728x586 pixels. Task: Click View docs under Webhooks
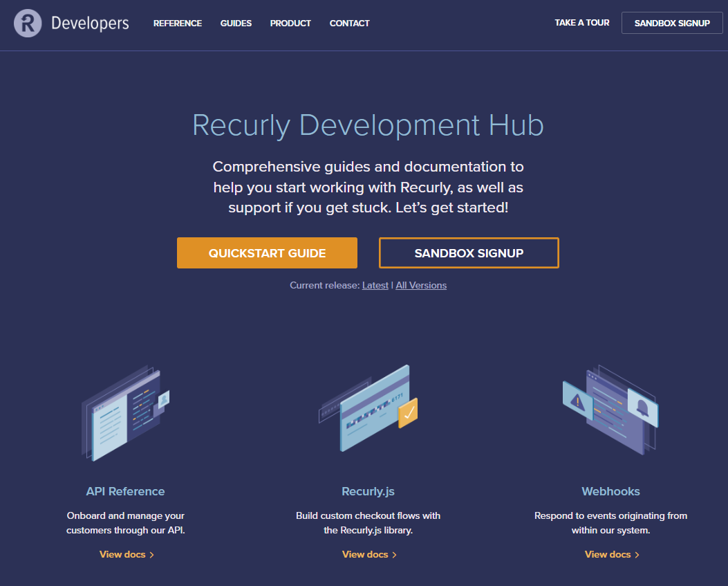pos(612,554)
